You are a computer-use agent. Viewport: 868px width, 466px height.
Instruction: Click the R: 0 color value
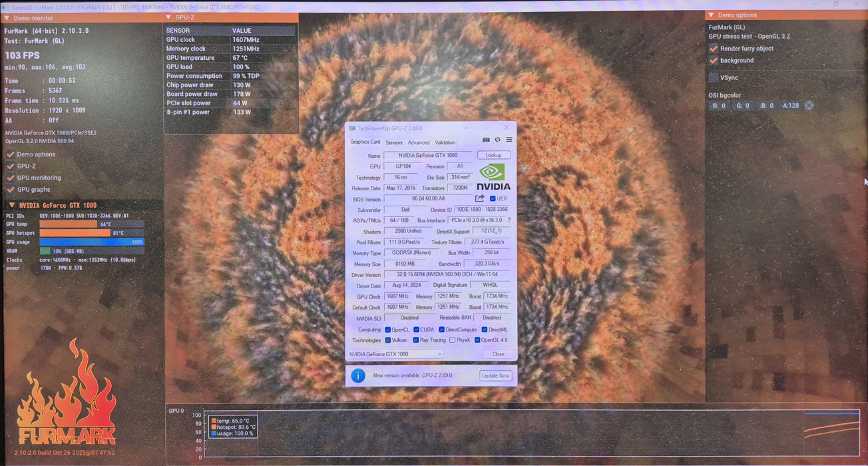click(720, 105)
